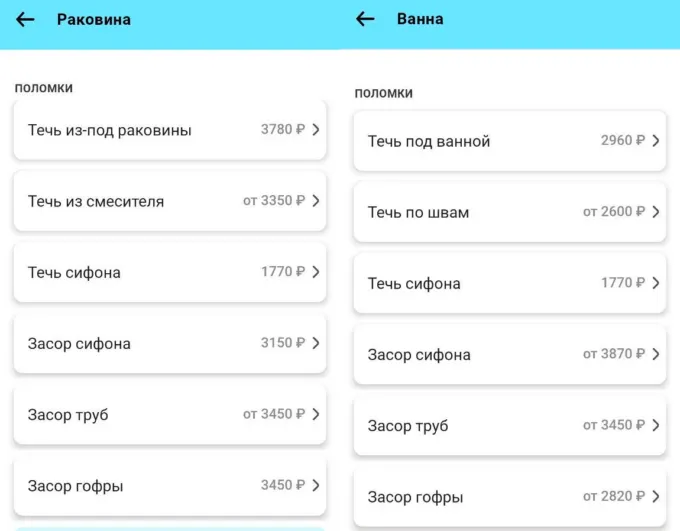Image resolution: width=680 pixels, height=531 pixels.
Task: Tap the 2960 ₽ price label
Action: coord(623,141)
